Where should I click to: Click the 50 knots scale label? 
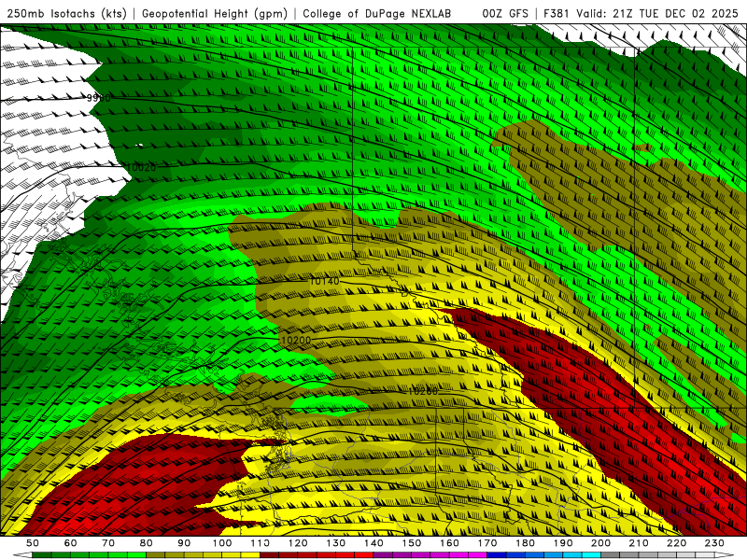[x=33, y=543]
